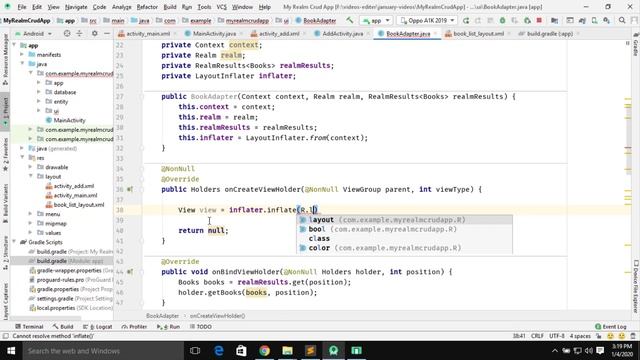Click the Android Studio taskbar icon
The height and width of the screenshot is (360, 640).
333,351
